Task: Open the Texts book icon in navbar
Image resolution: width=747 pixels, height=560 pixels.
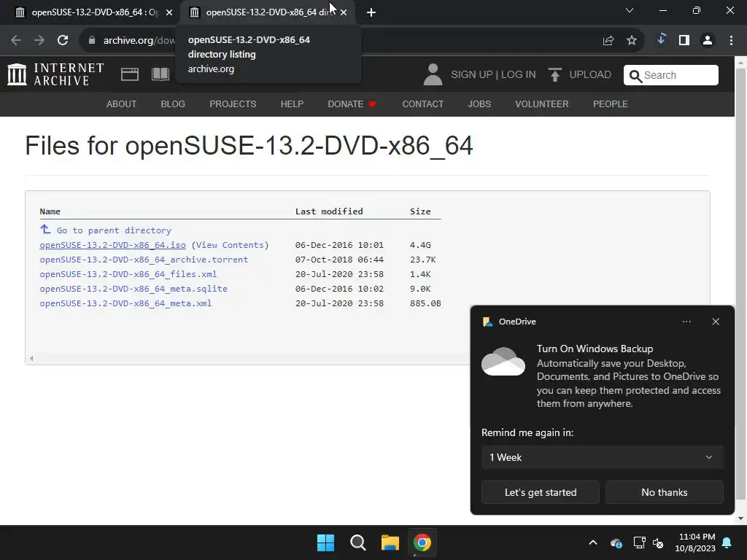Action: coord(160,74)
